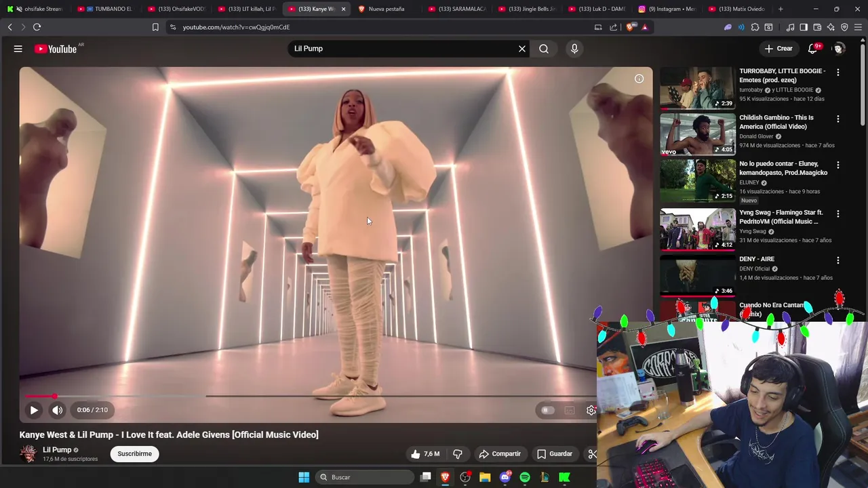Toggle subtitles in the video player
The image size is (868, 488).
coord(570,410)
